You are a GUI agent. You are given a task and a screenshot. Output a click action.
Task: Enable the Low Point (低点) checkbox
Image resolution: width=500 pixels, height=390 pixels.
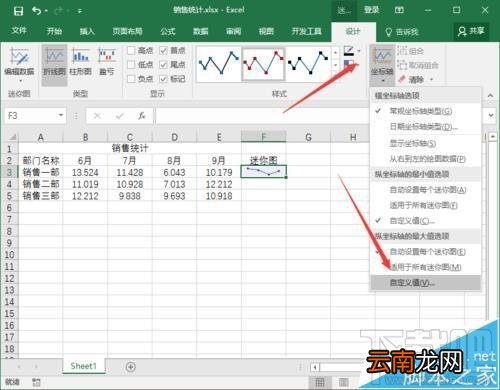tap(131, 65)
